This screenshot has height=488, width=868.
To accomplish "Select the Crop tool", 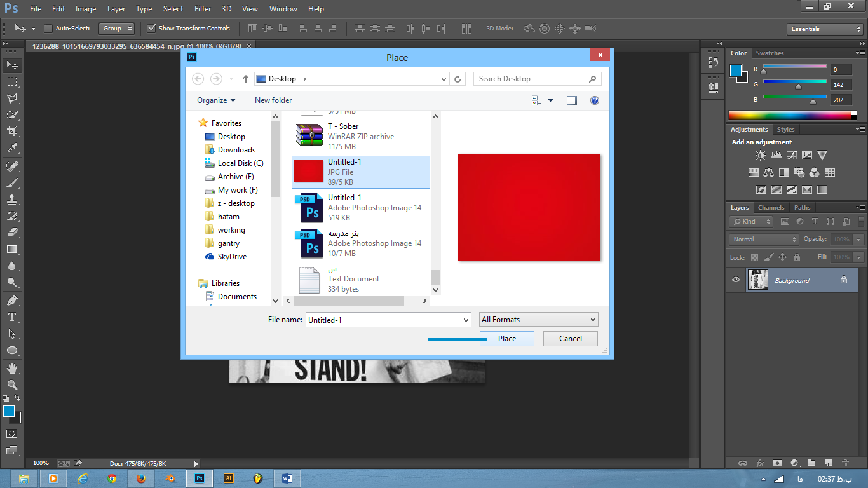I will point(12,132).
